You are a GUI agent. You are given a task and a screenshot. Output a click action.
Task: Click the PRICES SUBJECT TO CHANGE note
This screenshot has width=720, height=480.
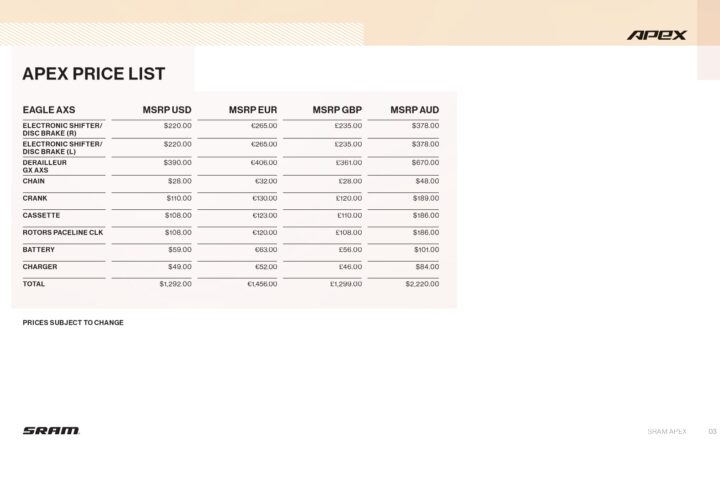click(73, 323)
